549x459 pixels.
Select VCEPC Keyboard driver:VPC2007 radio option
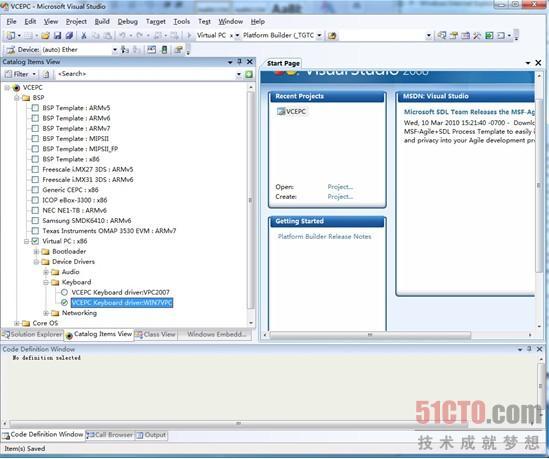(64, 292)
